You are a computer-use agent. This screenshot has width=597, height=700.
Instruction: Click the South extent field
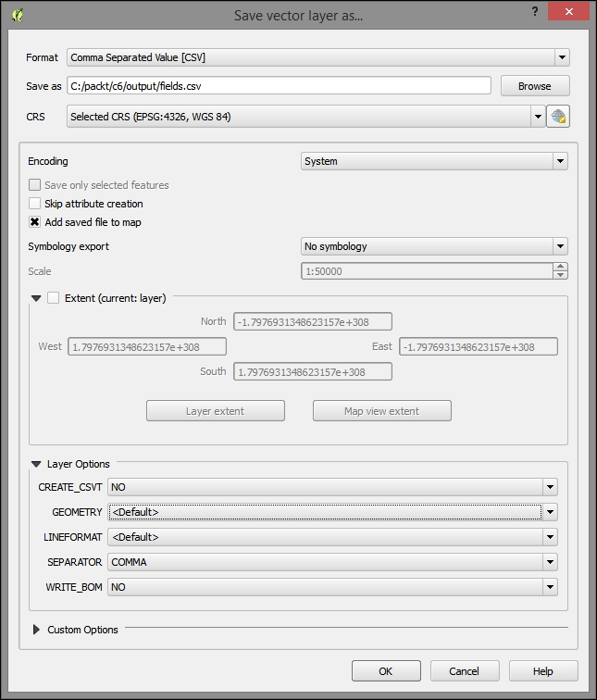pyautogui.click(x=313, y=371)
